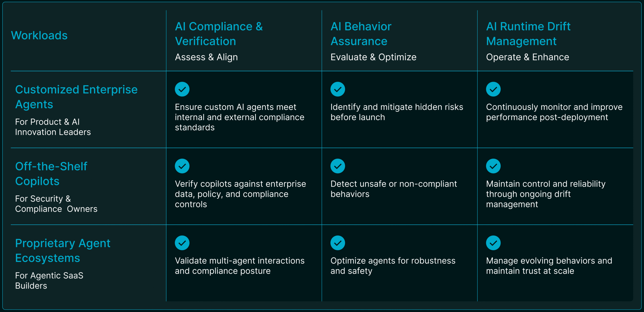Click the 'Evaluate & Optimize' subtitle
644x312 pixels.
(373, 57)
